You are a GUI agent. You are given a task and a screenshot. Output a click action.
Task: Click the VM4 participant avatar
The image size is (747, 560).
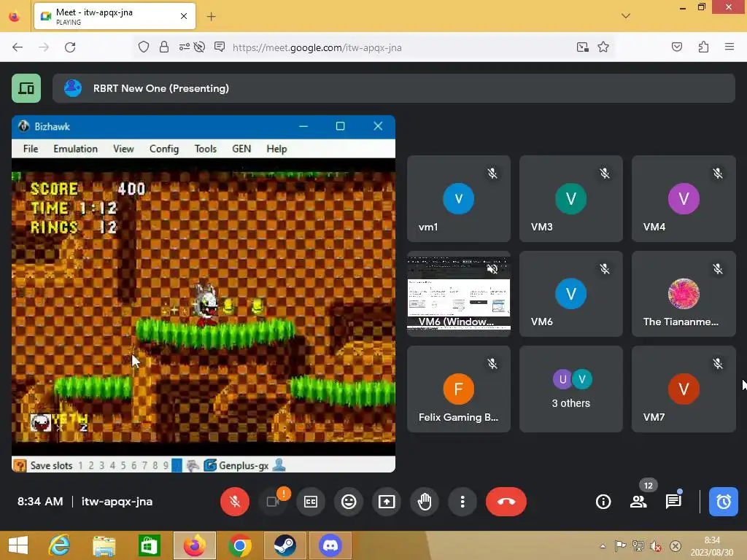(x=684, y=198)
